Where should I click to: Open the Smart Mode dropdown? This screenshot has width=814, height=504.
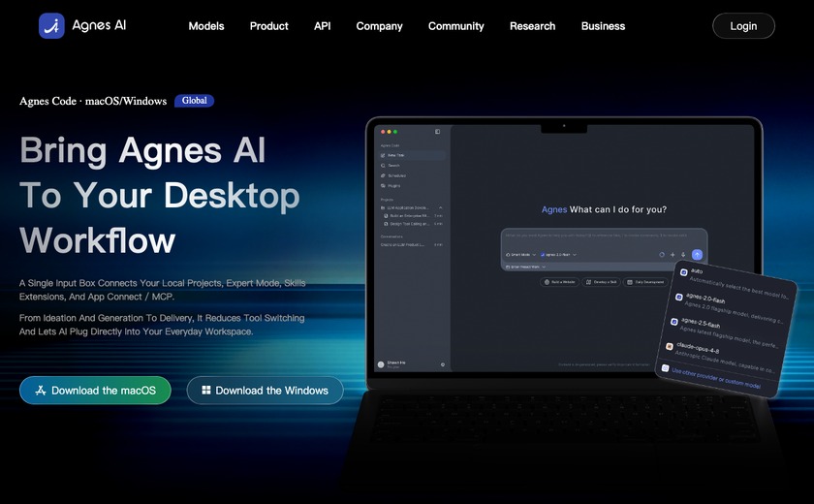pyautogui.click(x=521, y=254)
